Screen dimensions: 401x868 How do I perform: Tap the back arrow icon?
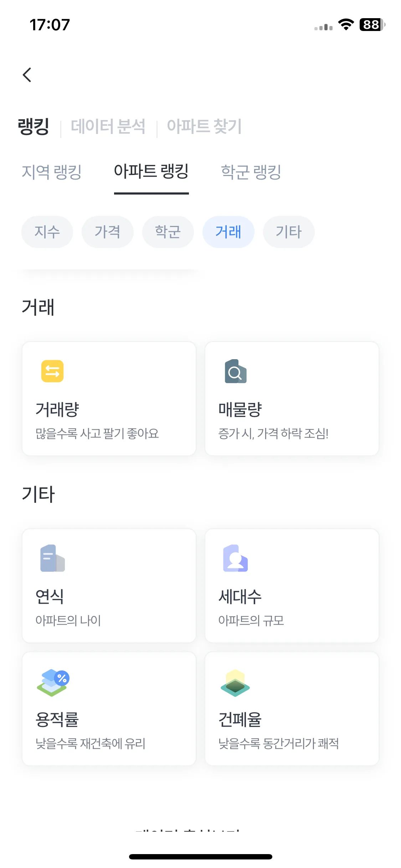27,75
